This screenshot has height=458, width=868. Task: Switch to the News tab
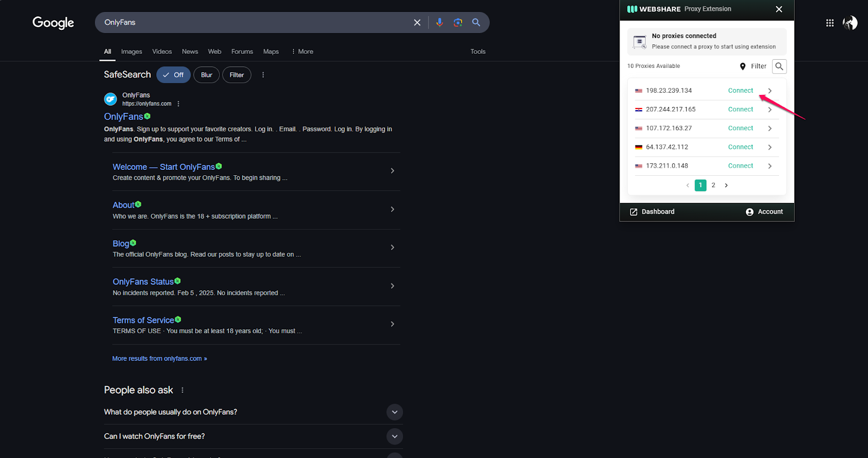(x=190, y=52)
